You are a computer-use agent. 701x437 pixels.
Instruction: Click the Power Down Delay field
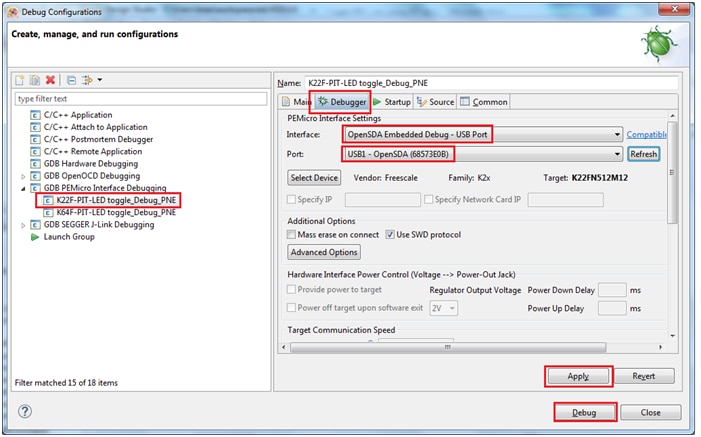tap(612, 290)
